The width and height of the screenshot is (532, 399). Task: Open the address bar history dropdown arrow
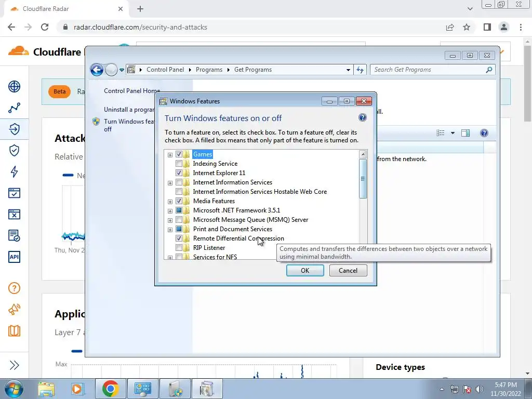(348, 70)
